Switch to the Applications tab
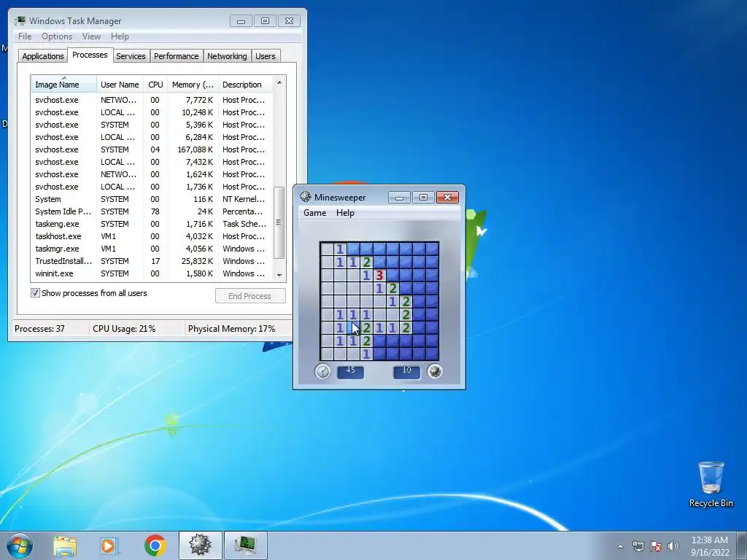The image size is (747, 560). click(x=43, y=56)
